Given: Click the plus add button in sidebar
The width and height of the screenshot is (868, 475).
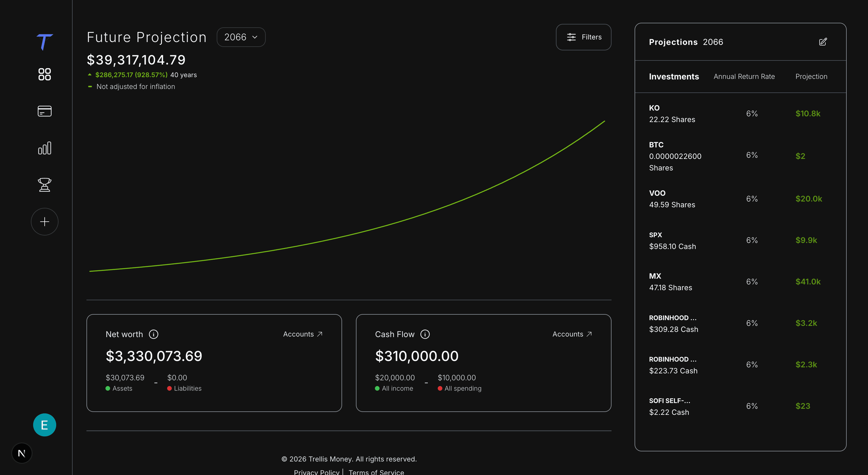Looking at the screenshot, I should pos(44,221).
